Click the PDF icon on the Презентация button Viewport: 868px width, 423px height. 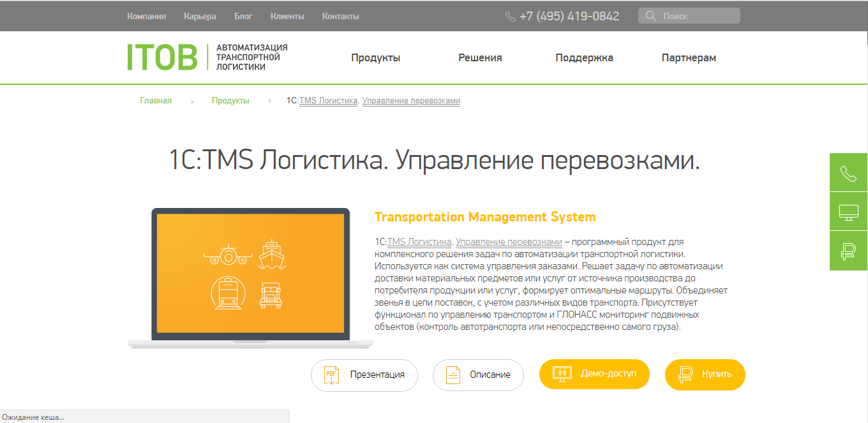coord(331,375)
